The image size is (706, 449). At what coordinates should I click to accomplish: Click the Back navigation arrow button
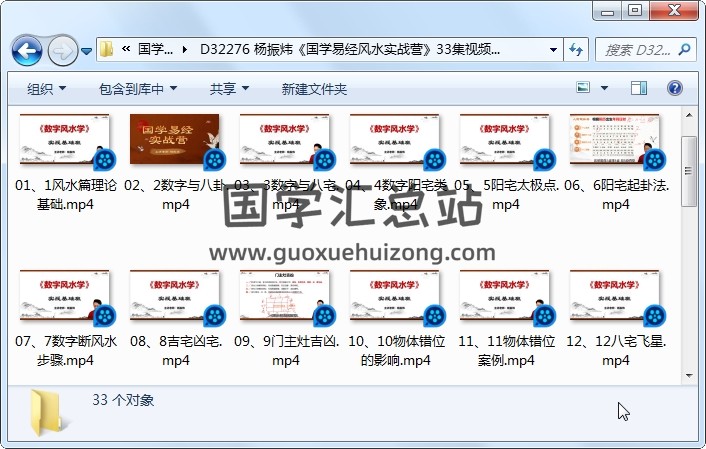pos(26,50)
